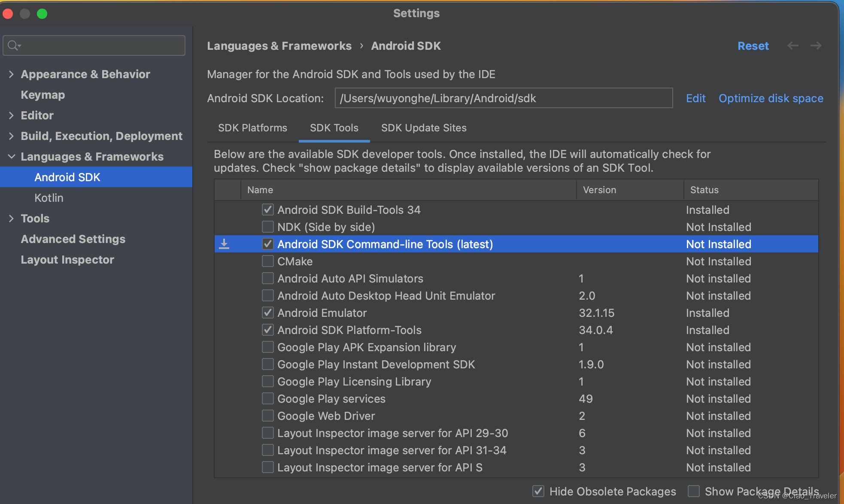This screenshot has height=504, width=844.
Task: Click the green macOS fullscreen button
Action: coord(42,14)
